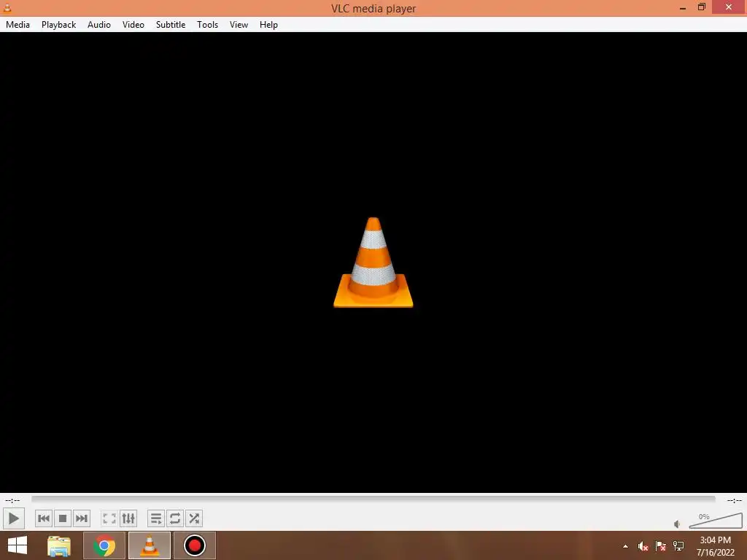Skip to next media track
Image resolution: width=747 pixels, height=560 pixels.
(82, 518)
